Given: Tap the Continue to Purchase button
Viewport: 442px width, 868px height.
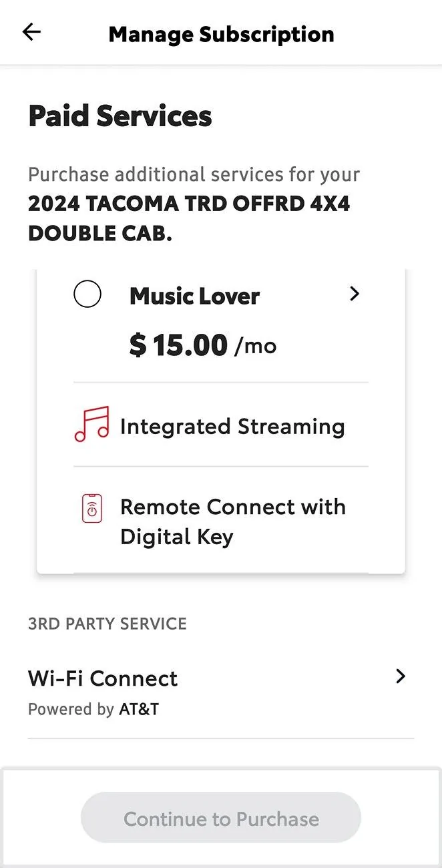Looking at the screenshot, I should point(221,819).
